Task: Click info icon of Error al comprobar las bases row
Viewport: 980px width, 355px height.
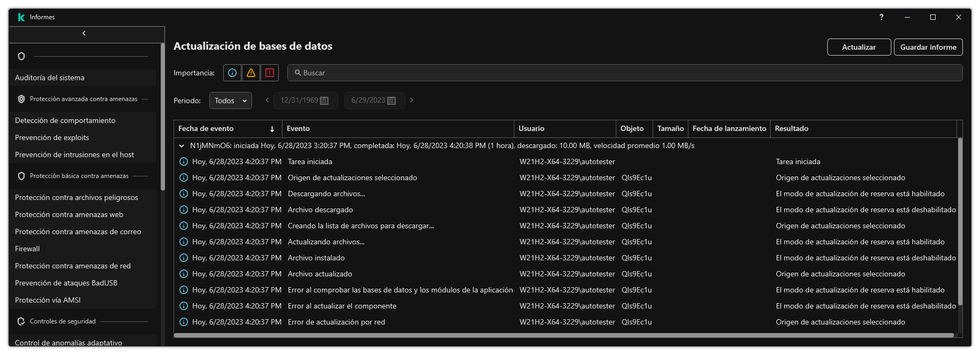Action: click(x=184, y=290)
